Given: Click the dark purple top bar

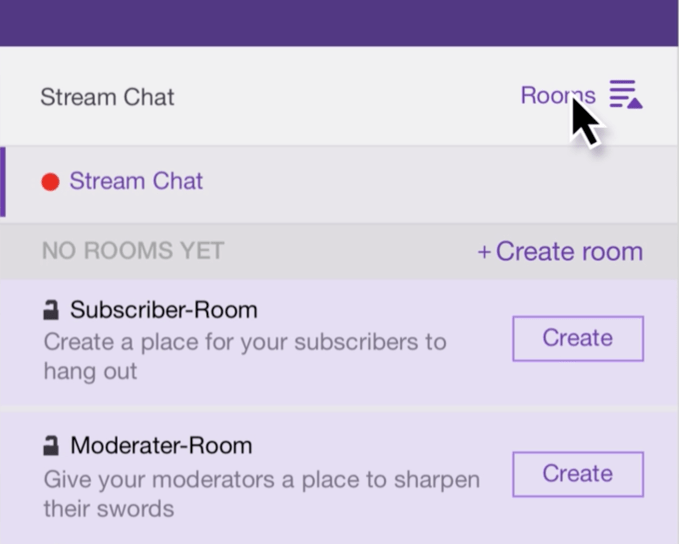Looking at the screenshot, I should pos(339,22).
